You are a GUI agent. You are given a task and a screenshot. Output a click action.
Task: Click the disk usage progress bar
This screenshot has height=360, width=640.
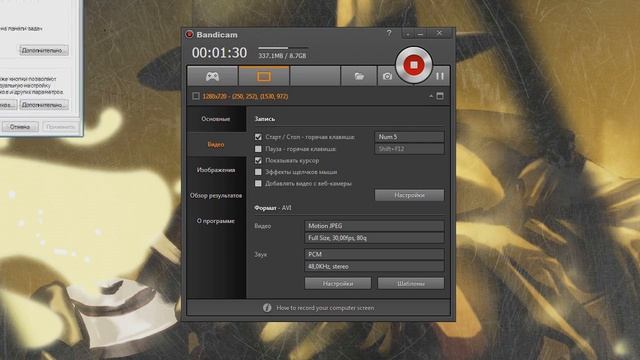(283, 48)
